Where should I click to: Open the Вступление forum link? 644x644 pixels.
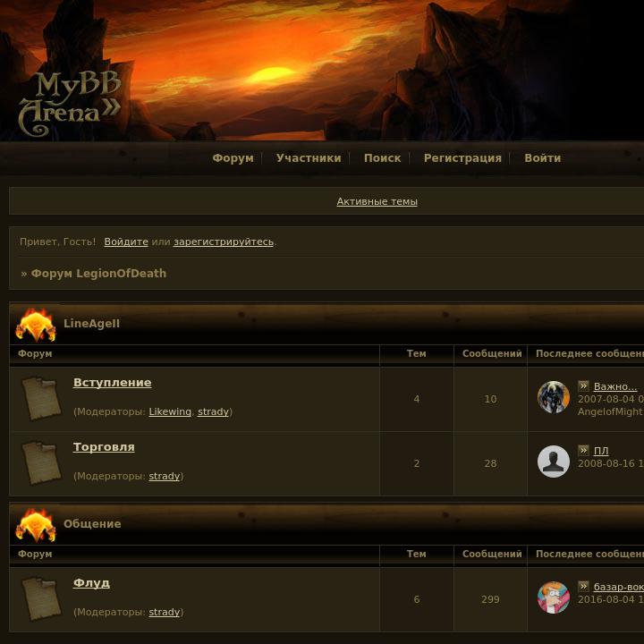point(112,383)
